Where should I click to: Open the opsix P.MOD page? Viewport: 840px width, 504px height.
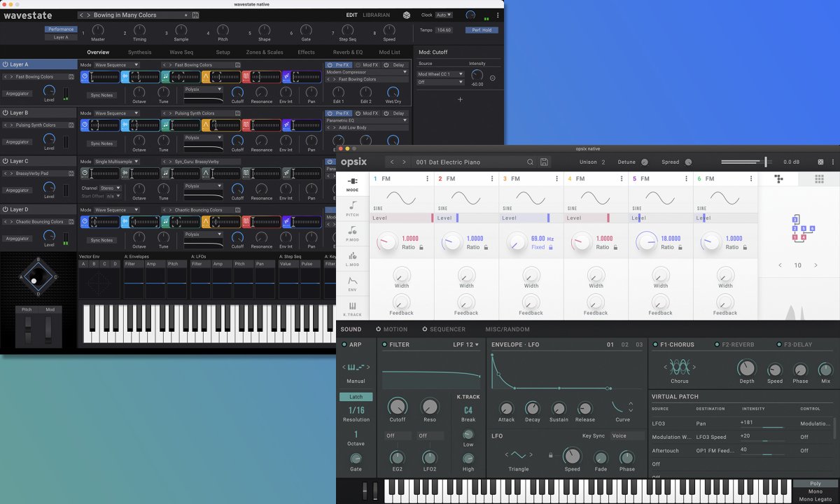pos(352,233)
